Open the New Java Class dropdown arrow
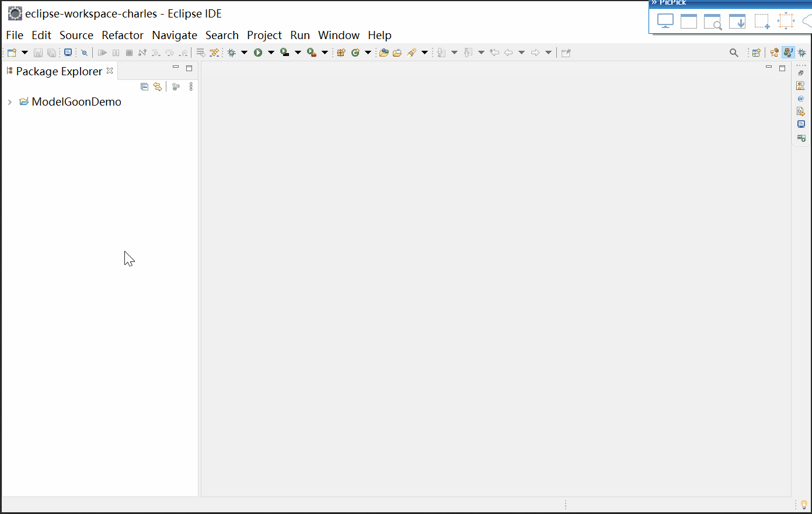This screenshot has width=812, height=514. point(368,53)
